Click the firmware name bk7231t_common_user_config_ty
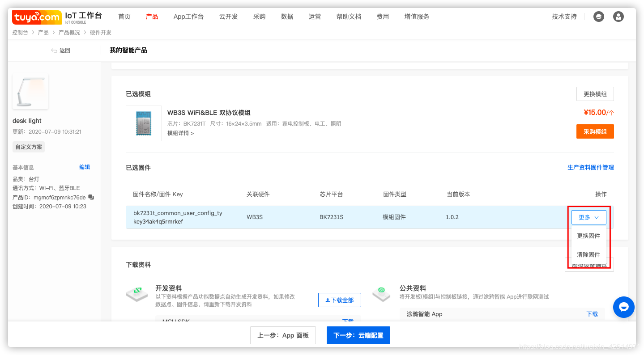Image resolution: width=644 pixels, height=355 pixels. coord(178,213)
